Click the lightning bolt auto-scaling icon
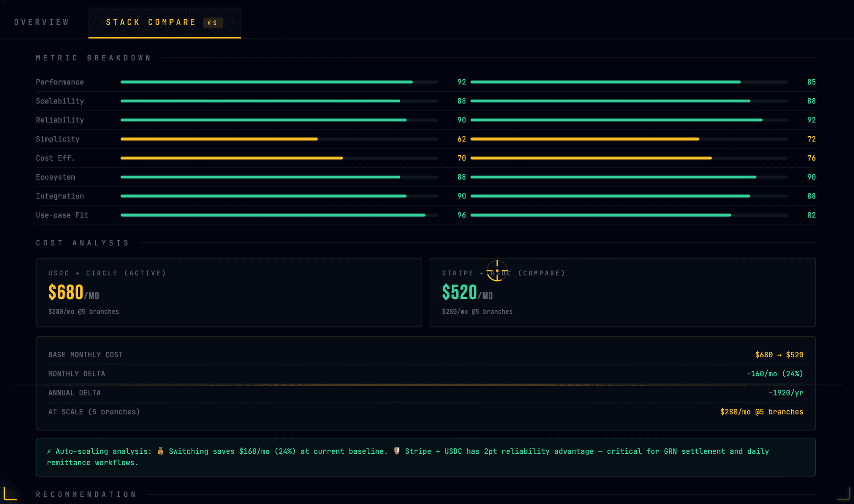This screenshot has height=504, width=854. click(49, 452)
